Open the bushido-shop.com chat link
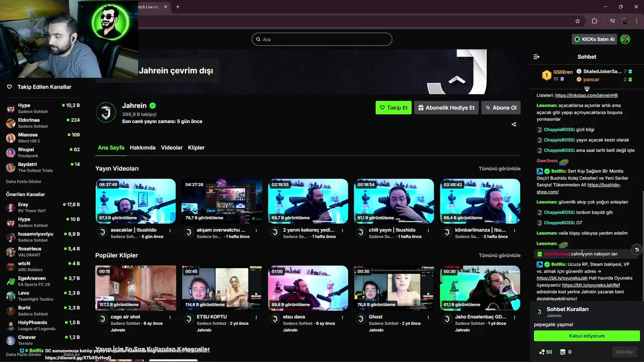 click(x=579, y=189)
